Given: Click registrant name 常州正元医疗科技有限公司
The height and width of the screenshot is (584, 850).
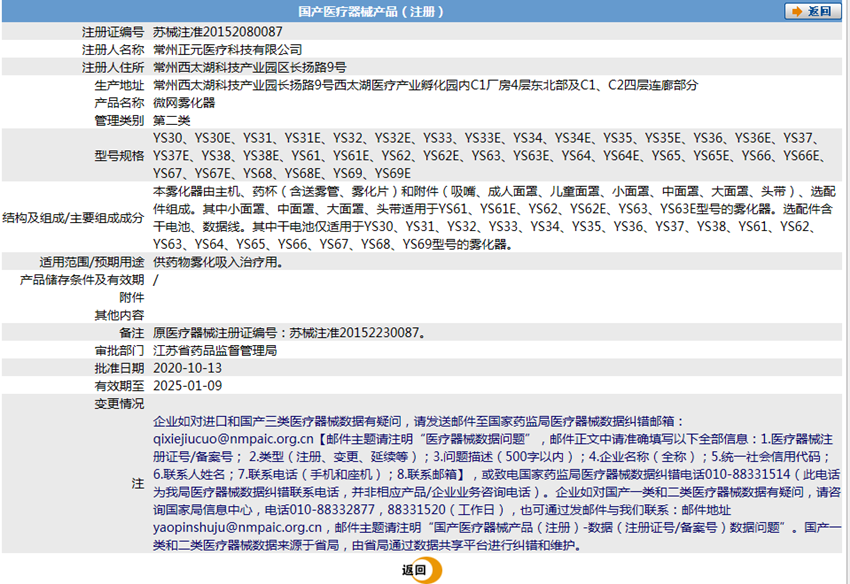Looking at the screenshot, I should [227, 50].
